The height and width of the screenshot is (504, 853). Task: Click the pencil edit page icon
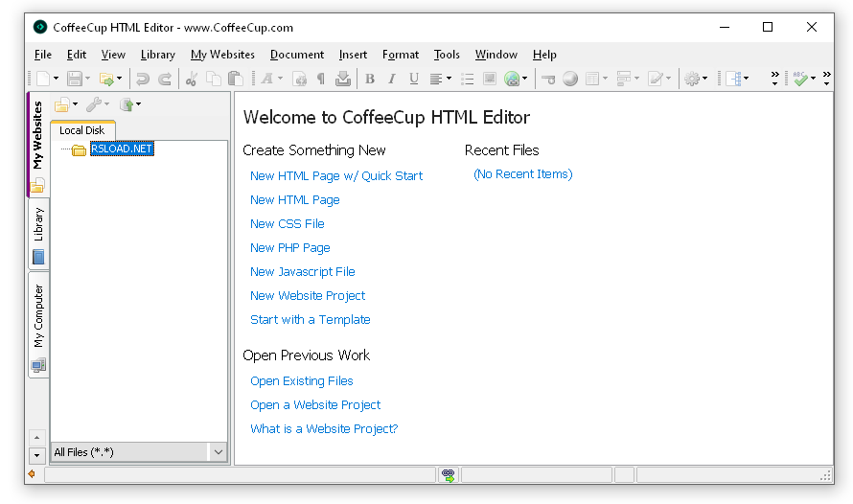[x=656, y=79]
